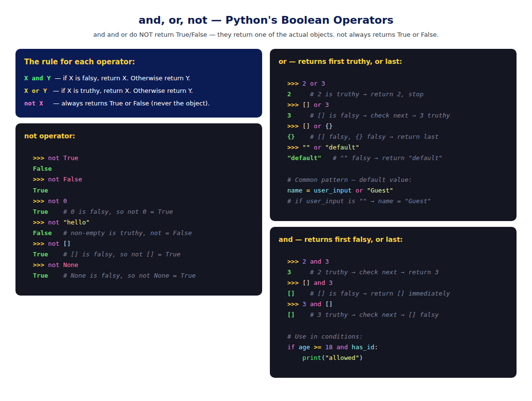The width and height of the screenshot is (532, 401).
Task: Click the subtitle starting 'and and or do NOT return'
Action: [266, 35]
